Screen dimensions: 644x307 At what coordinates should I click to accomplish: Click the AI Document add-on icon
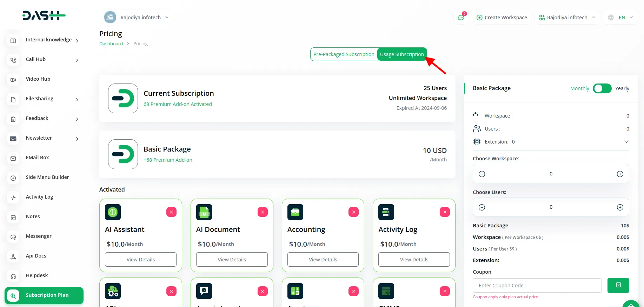[x=204, y=212]
